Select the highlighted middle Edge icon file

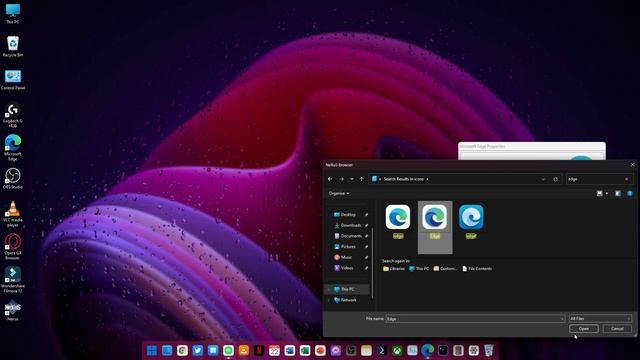tap(435, 227)
